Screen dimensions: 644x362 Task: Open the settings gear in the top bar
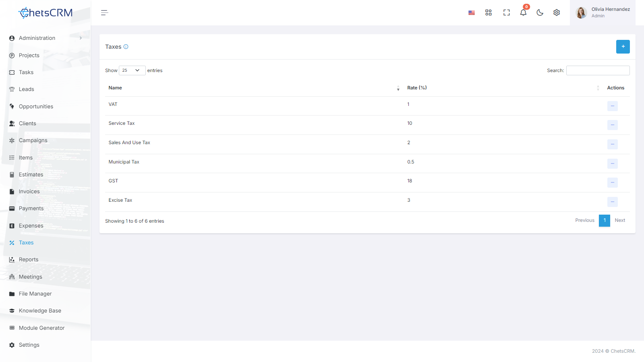557,12
